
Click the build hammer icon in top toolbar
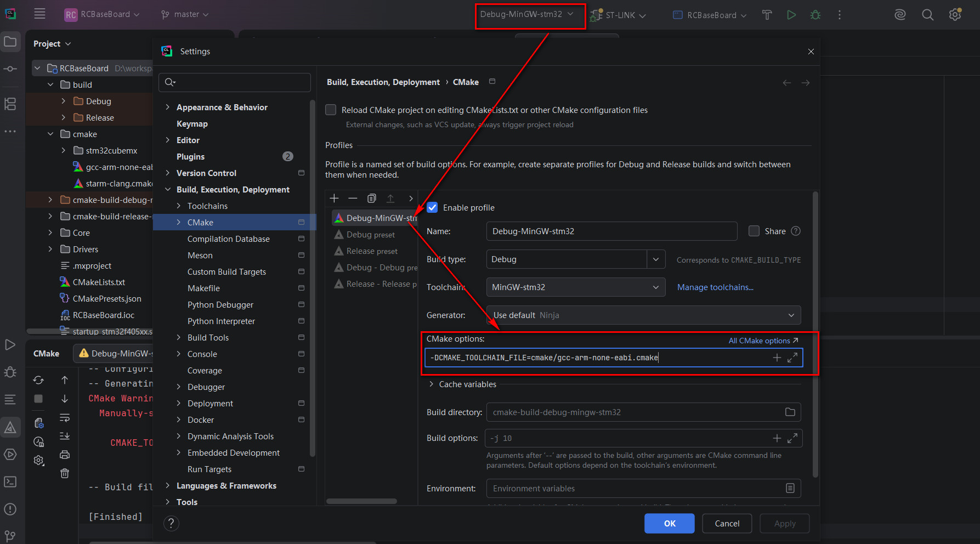pos(767,15)
